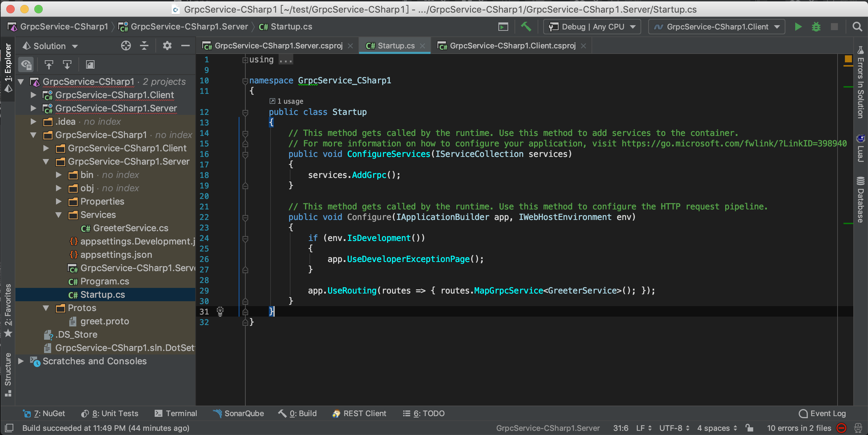Change file encoding UTF-8 in status bar
This screenshot has width=868, height=435.
pos(674,428)
